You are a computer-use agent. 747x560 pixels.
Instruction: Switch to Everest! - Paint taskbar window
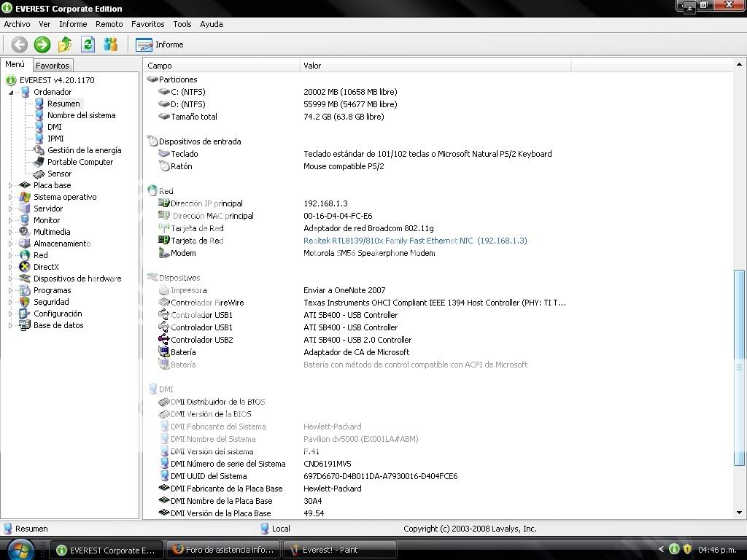click(x=340, y=550)
